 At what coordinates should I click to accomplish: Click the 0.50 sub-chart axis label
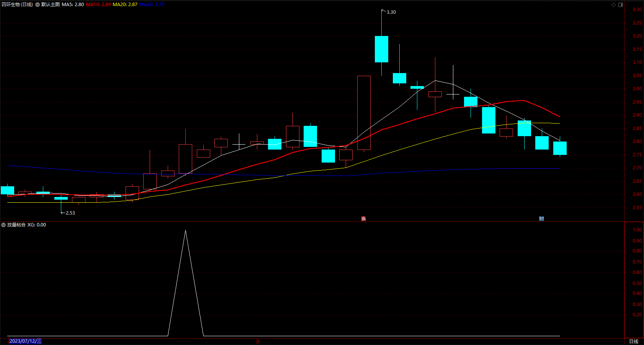tap(637, 283)
